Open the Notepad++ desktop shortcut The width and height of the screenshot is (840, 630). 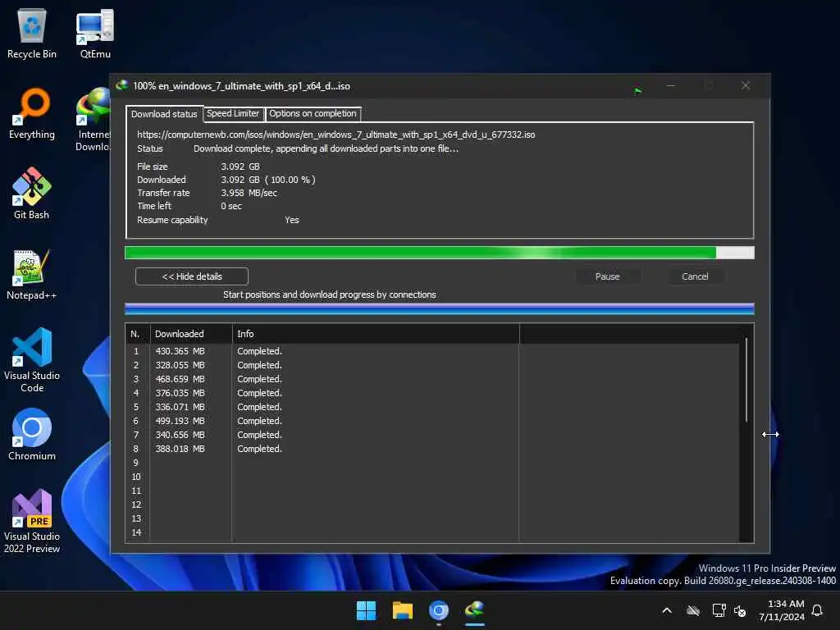click(32, 274)
